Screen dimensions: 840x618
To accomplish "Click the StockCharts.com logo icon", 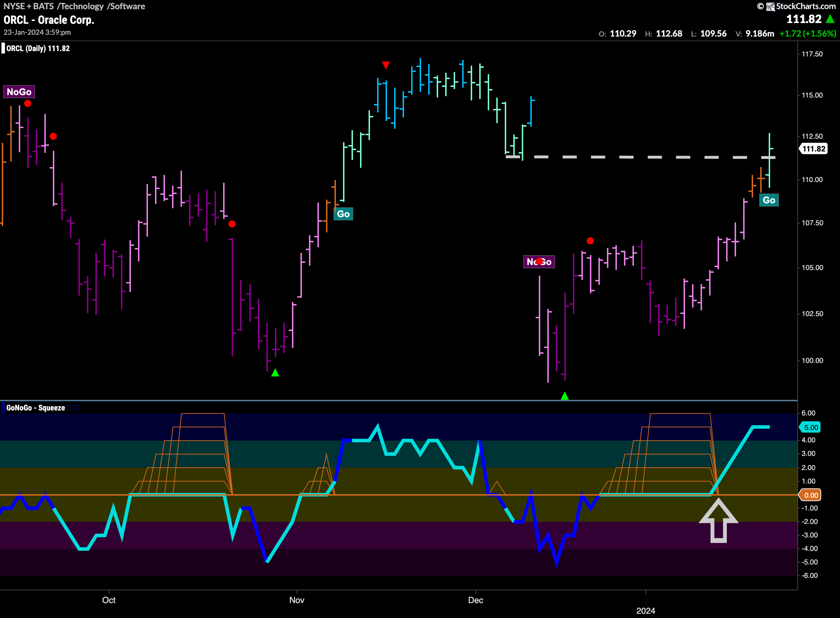I will click(x=770, y=6).
